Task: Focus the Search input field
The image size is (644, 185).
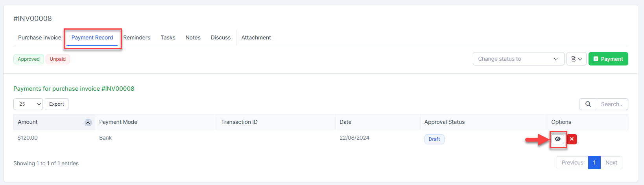Action: pos(612,104)
